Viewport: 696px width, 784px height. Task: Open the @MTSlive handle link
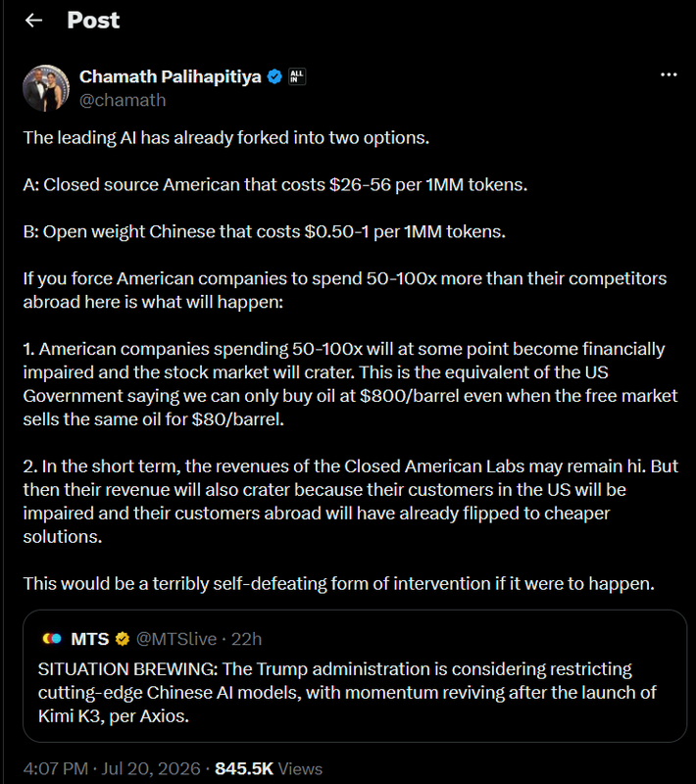(176, 639)
